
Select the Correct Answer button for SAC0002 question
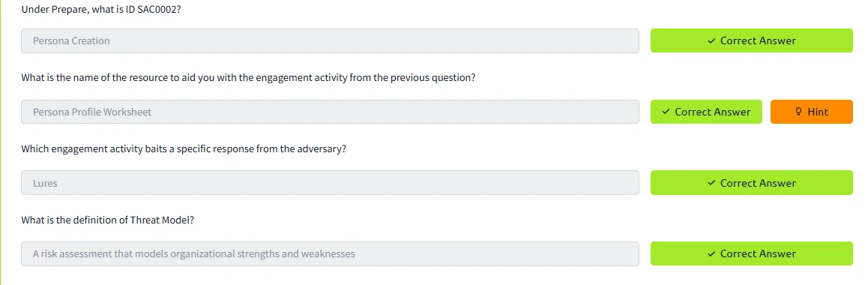point(751,41)
